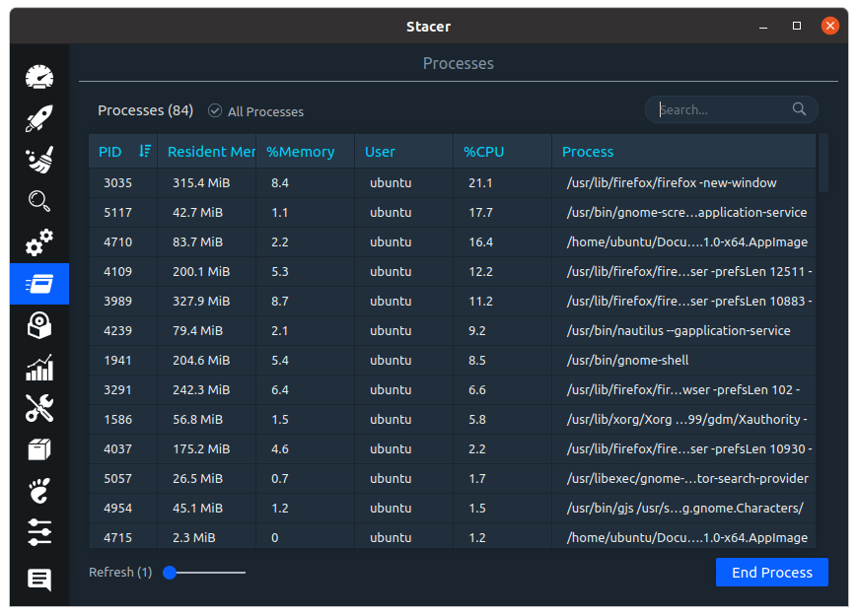Screen dimensions: 858x616
Task: Sort the table by PID column header
Action: coord(123,152)
